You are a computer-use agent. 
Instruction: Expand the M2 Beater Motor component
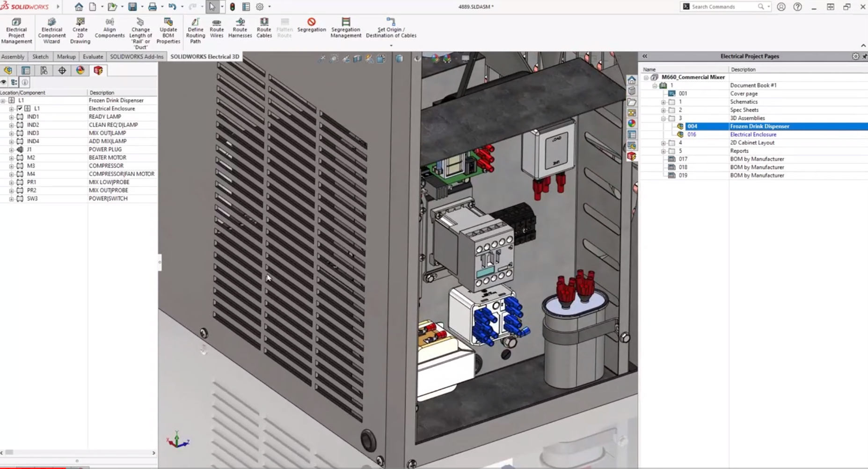[11, 158]
